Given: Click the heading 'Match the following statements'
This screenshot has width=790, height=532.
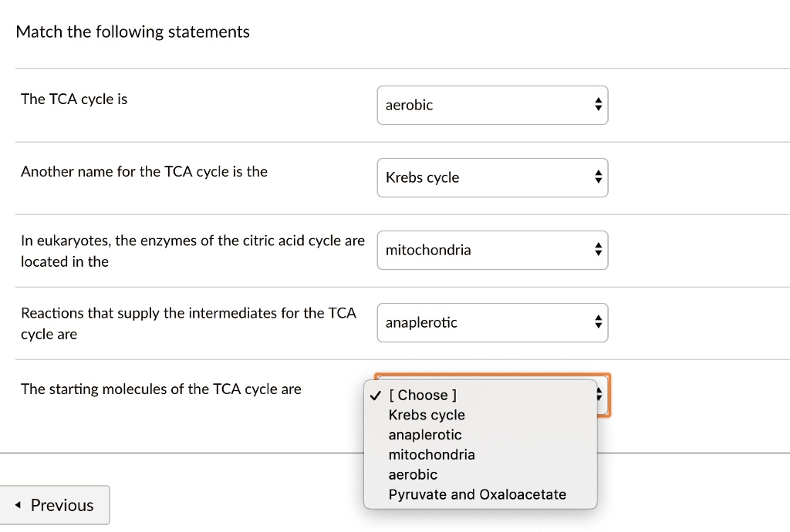Looking at the screenshot, I should point(132,32).
